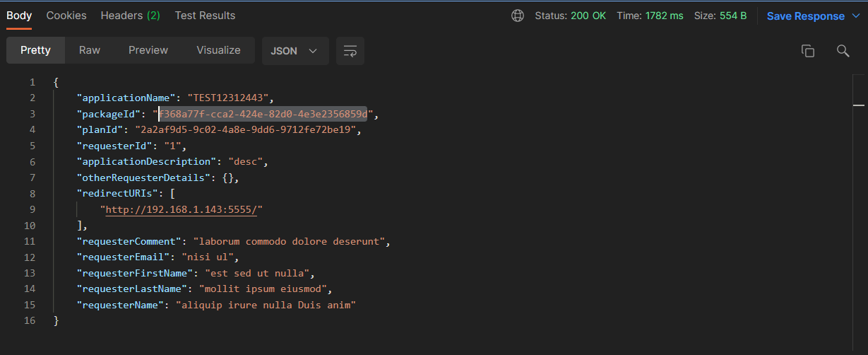This screenshot has width=868, height=355.
Task: Copy the response body with copy icon
Action: 808,51
